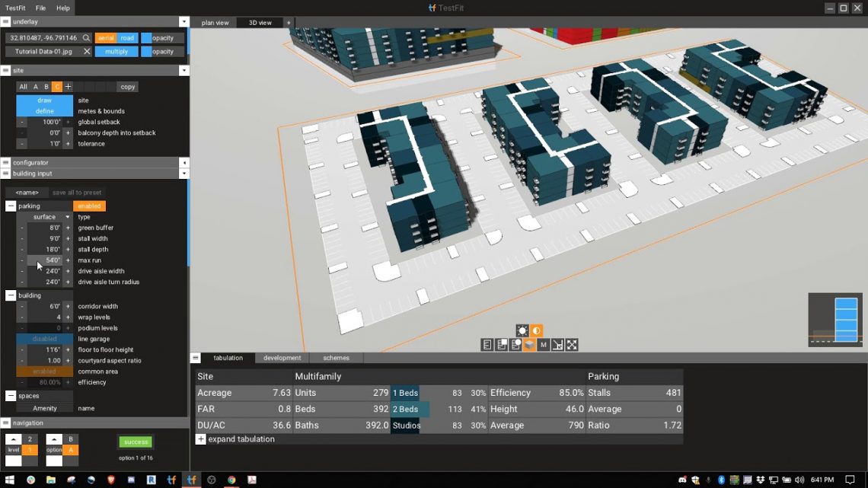Click the orange 3D massing view icon
Screen dimensions: 868x488
coord(530,344)
